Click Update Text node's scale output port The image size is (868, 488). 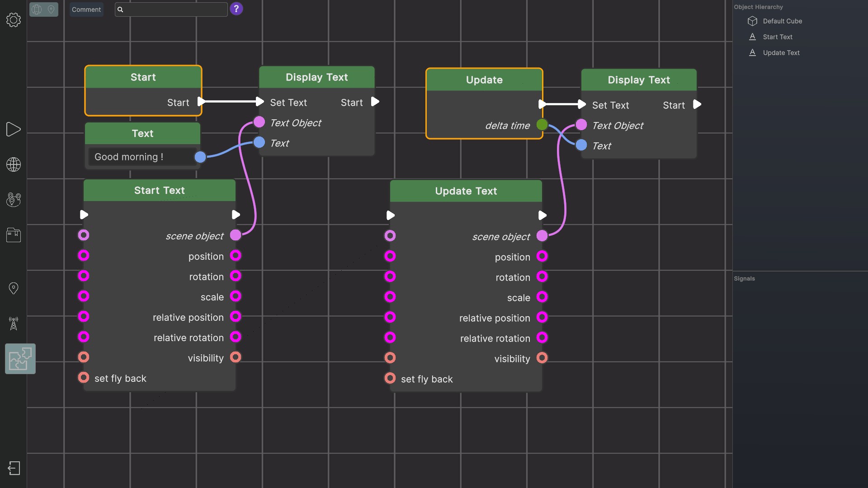coord(542,297)
